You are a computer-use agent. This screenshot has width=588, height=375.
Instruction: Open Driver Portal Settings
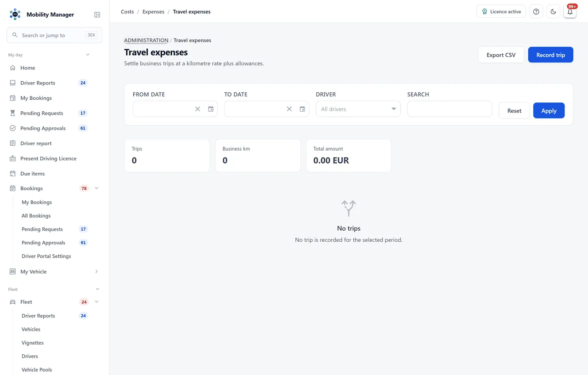(46, 256)
